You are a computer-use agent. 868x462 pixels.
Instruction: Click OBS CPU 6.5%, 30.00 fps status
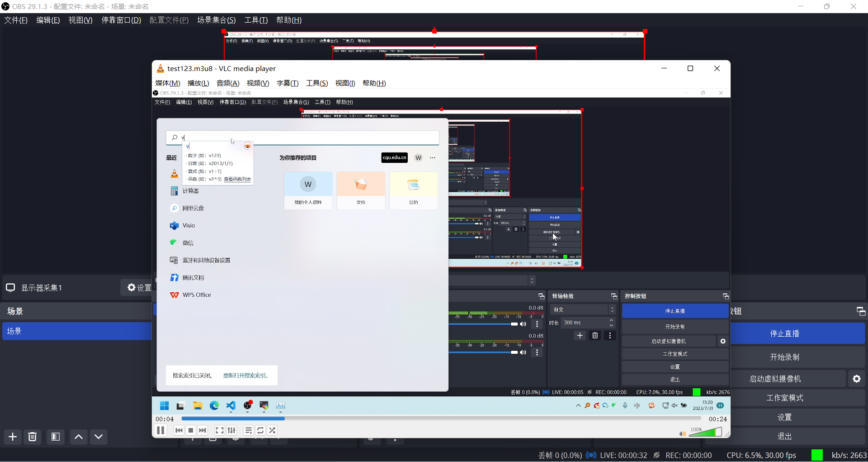(x=761, y=455)
